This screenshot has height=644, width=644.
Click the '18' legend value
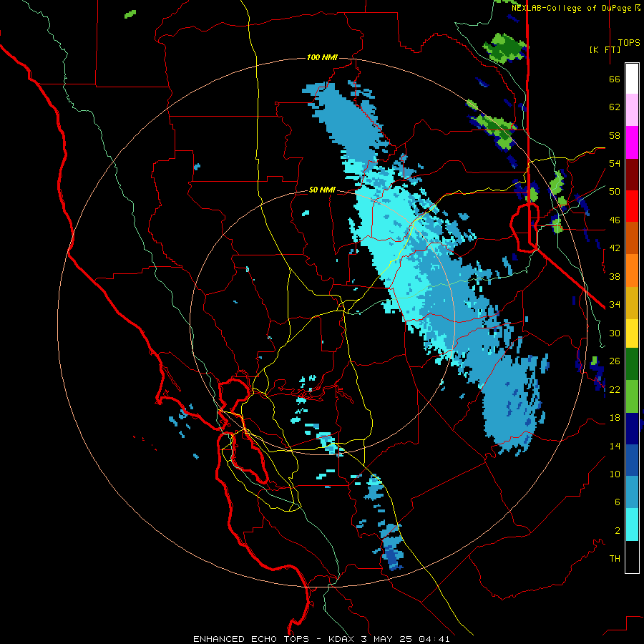(x=615, y=418)
